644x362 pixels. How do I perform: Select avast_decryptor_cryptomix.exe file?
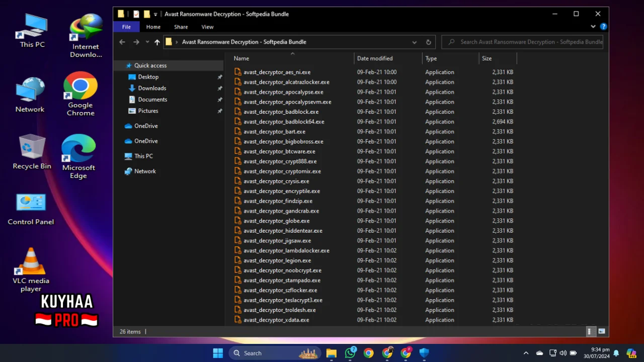[282, 171]
